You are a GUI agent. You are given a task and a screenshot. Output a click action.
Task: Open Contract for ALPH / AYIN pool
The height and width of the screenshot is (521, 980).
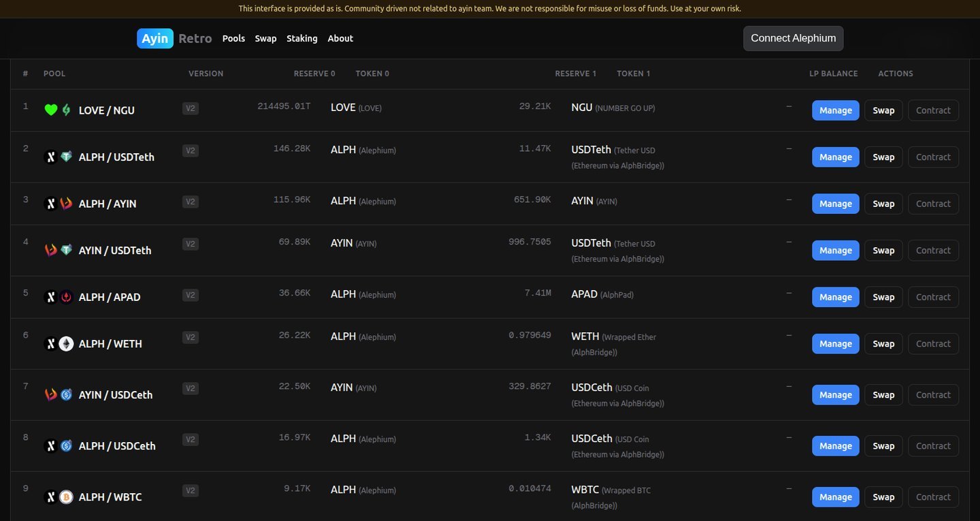[934, 204]
